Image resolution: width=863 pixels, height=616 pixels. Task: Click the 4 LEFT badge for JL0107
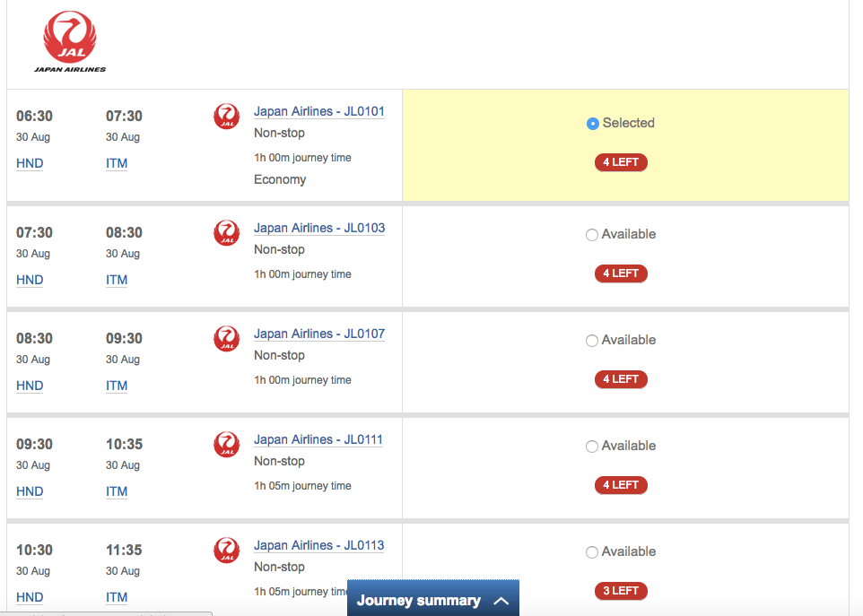pyautogui.click(x=621, y=379)
